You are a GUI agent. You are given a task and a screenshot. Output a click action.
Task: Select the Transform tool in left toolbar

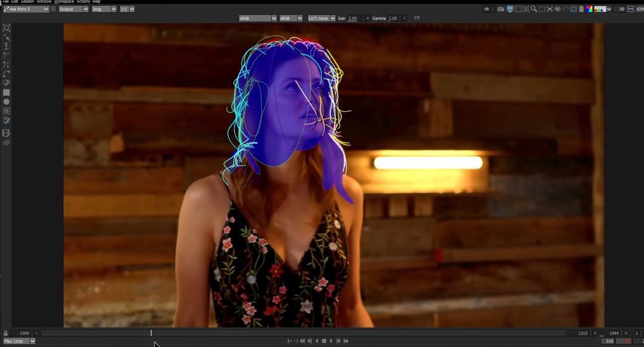tap(7, 28)
